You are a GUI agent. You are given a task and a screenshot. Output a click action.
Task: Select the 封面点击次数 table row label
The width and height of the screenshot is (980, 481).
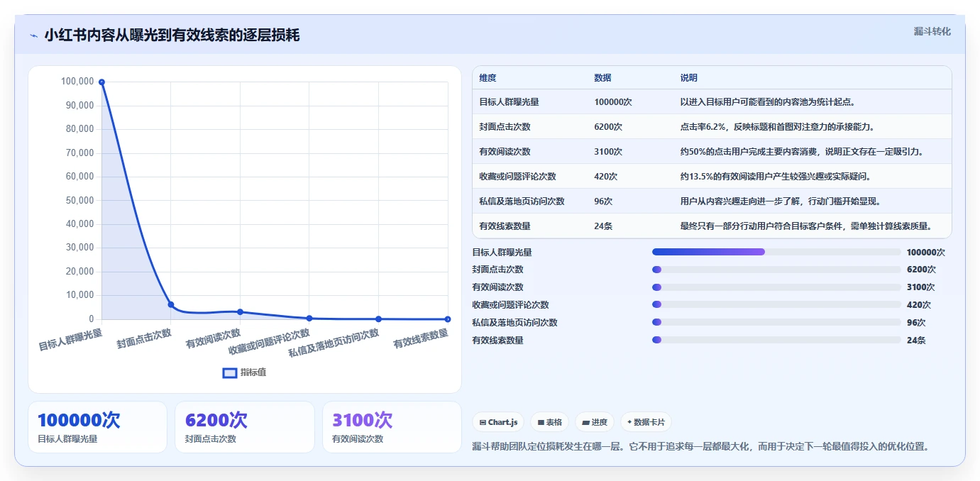pos(505,127)
